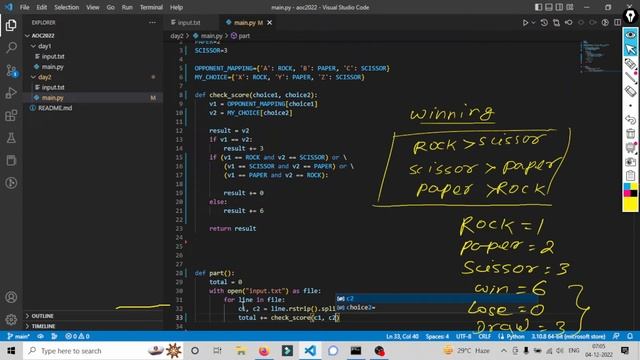This screenshot has width=640, height=360.
Task: Click the large yellow current color swatch
Action: 631,204
